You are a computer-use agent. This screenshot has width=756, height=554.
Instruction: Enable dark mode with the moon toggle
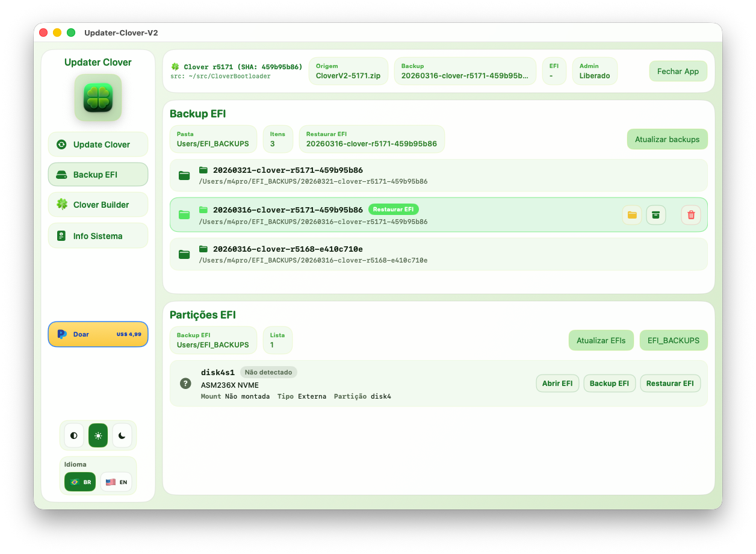pyautogui.click(x=122, y=435)
